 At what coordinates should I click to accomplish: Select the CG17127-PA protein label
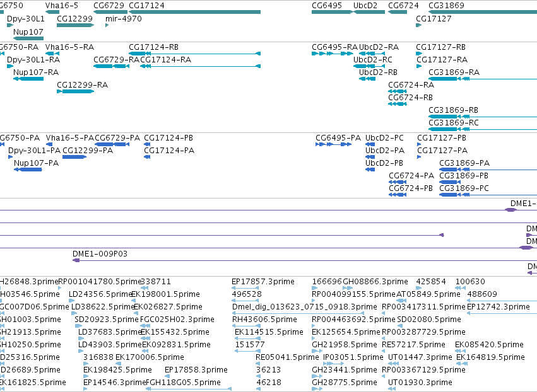pos(442,151)
